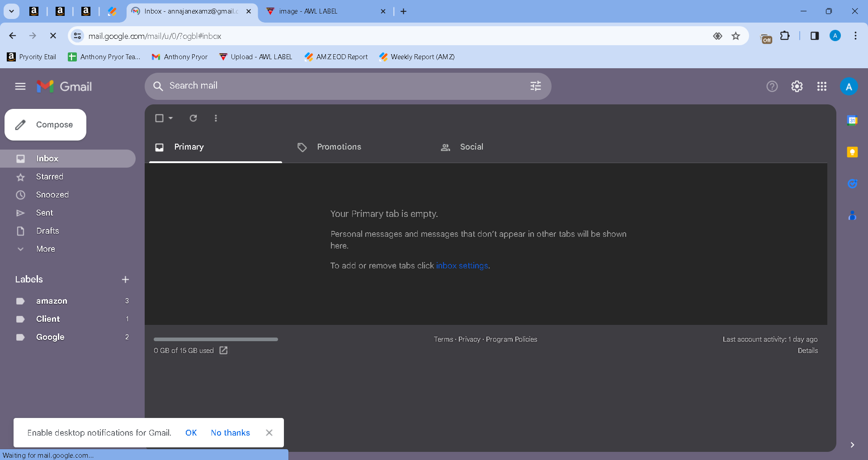The width and height of the screenshot is (868, 460).
Task: Open the Inbox folder
Action: [68, 159]
